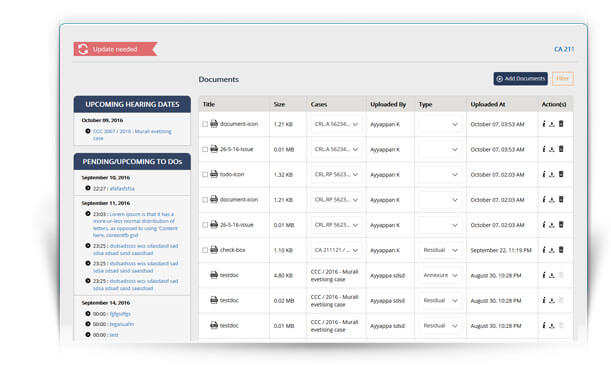The height and width of the screenshot is (391, 611).
Task: Click the Documents section heading
Action: tap(219, 79)
